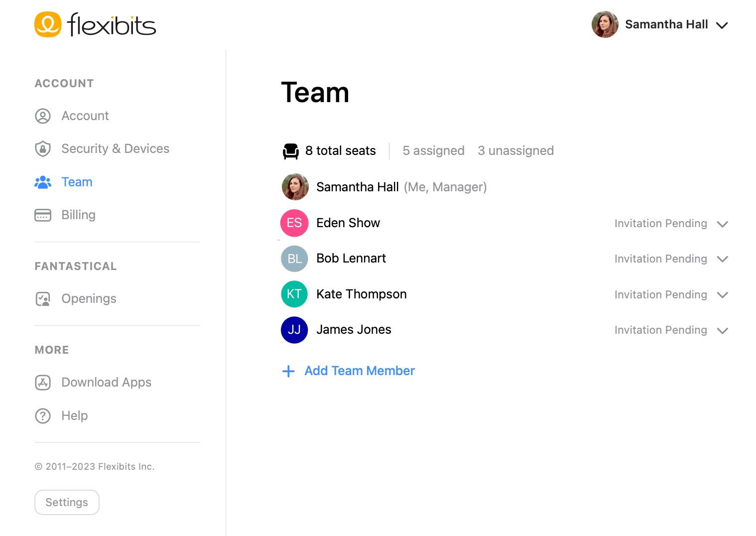Click Bob Lennart's BL avatar
Screen dimensions: 756x536
click(294, 259)
